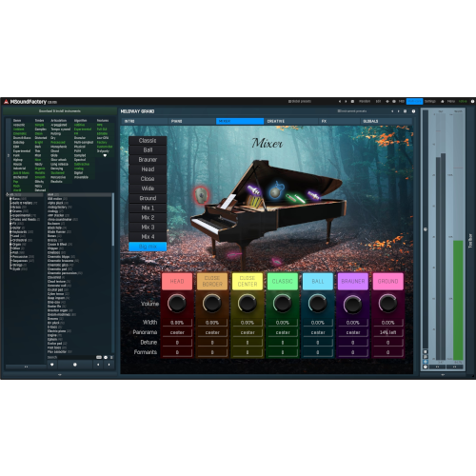The width and height of the screenshot is (476, 476).
Task: Click the BRAUNER channel Width value field
Action: (353, 323)
